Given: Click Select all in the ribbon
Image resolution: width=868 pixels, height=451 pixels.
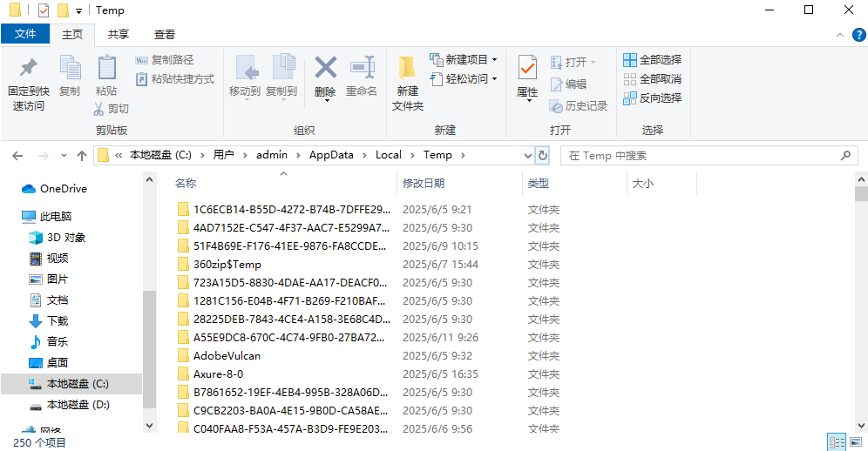Looking at the screenshot, I should coord(652,60).
